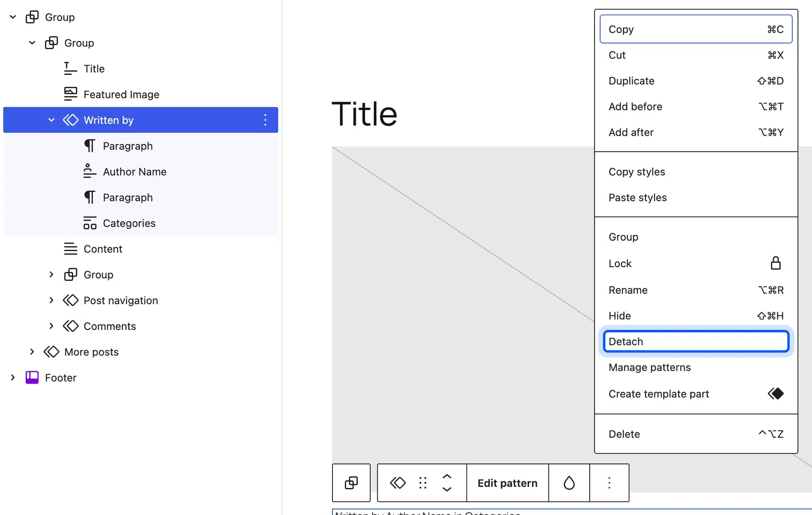Choose Hide from the menu
The width and height of the screenshot is (812, 515).
pos(696,316)
